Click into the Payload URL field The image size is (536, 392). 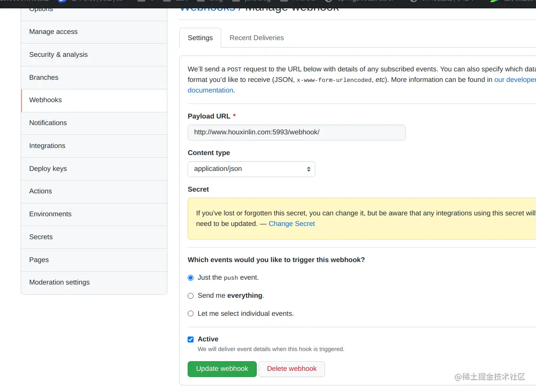pyautogui.click(x=296, y=132)
